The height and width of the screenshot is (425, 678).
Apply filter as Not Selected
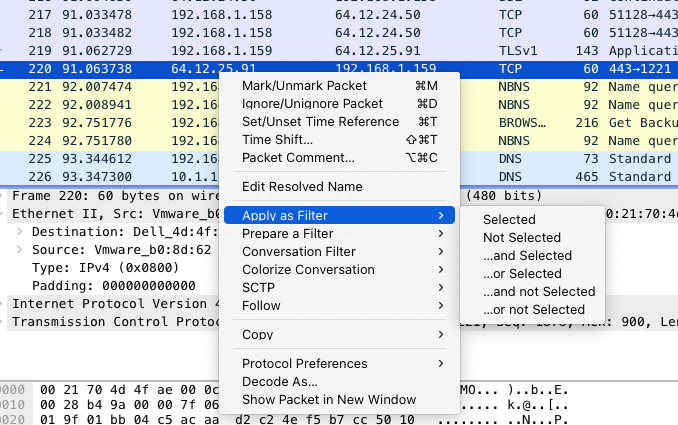pos(522,238)
